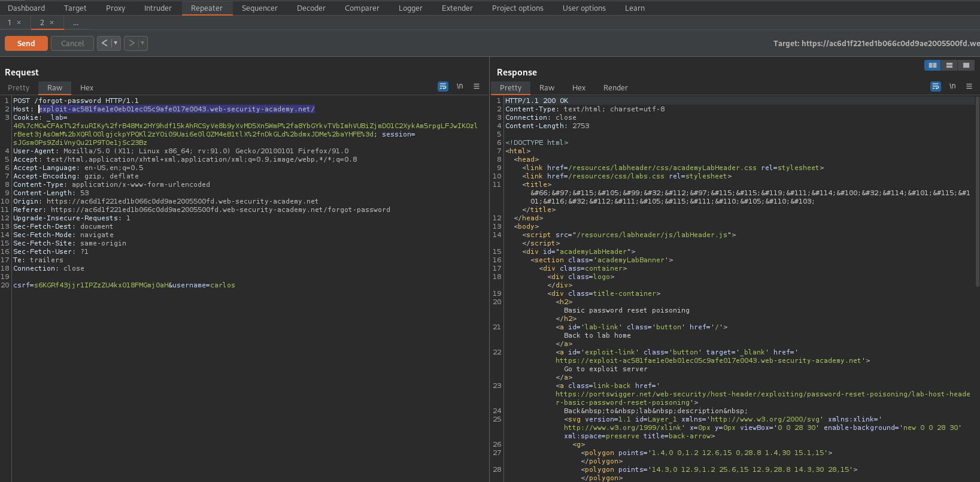Screen dimensions: 980x482
Task: Close Repeater request tab 1
Action: point(19,22)
